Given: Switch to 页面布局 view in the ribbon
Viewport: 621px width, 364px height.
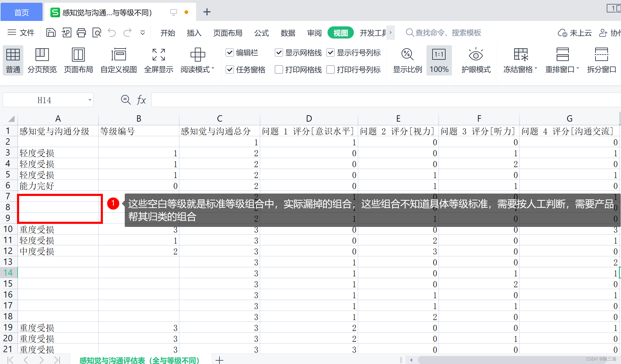Looking at the screenshot, I should click(x=78, y=61).
